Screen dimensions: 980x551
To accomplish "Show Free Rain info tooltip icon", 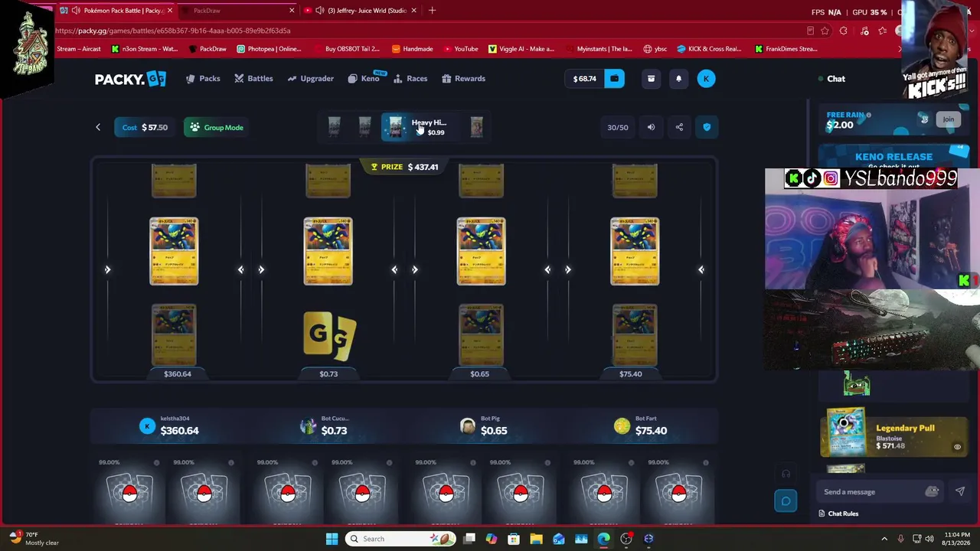I will (868, 115).
